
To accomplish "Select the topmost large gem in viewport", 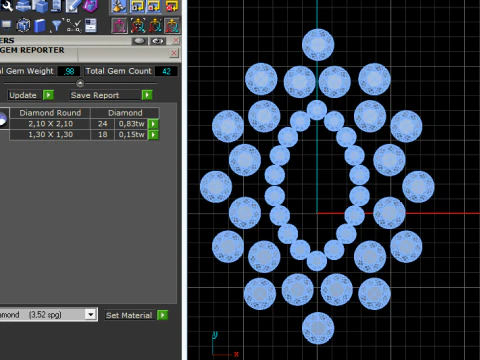I will click(x=318, y=45).
